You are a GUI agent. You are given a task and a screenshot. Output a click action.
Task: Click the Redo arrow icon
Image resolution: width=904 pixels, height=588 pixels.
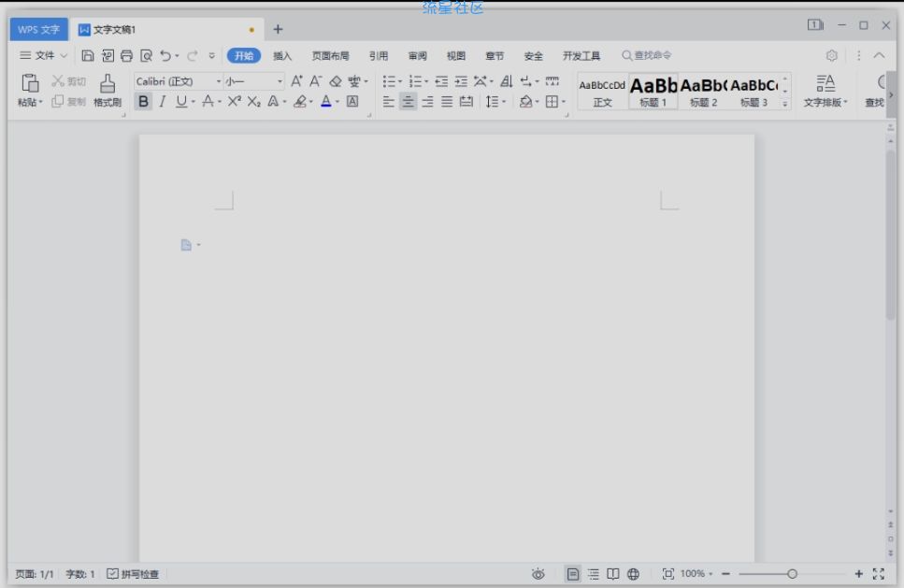[193, 55]
